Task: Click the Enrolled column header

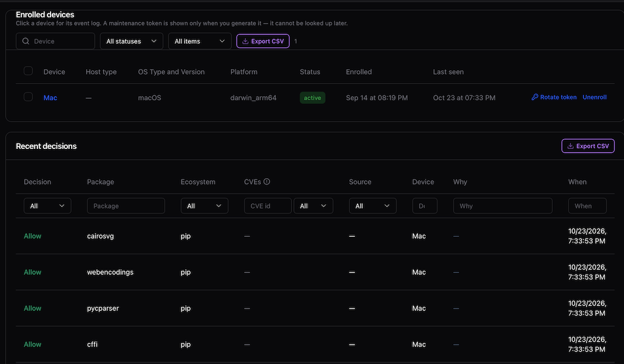Action: 359,72
